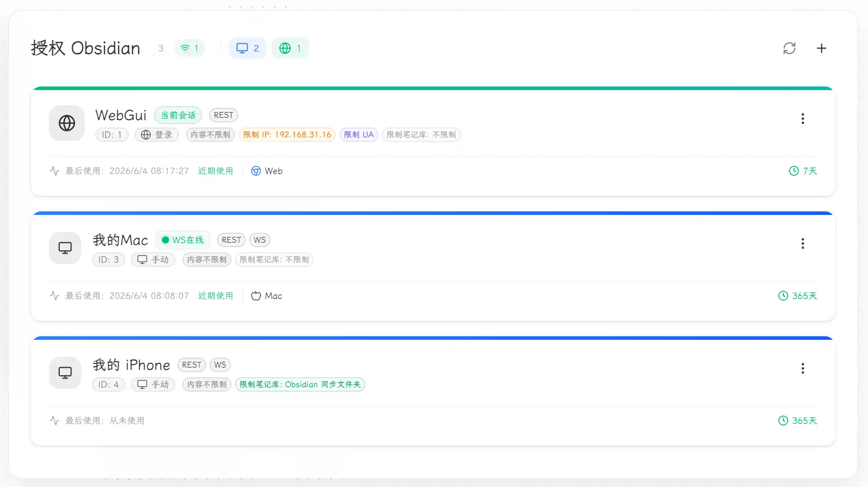Click the Chrome Web browser icon
The height and width of the screenshot is (487, 868).
pos(256,171)
